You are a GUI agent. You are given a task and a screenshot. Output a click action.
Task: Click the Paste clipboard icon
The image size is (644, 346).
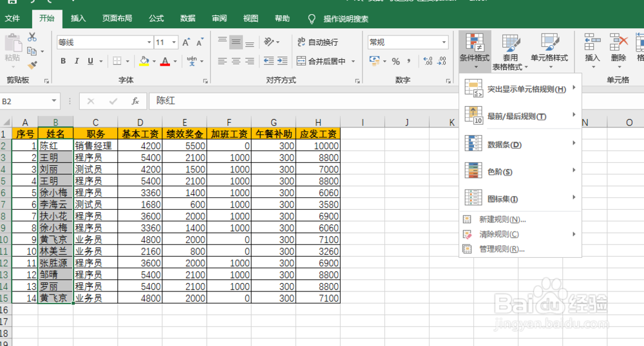(x=13, y=43)
